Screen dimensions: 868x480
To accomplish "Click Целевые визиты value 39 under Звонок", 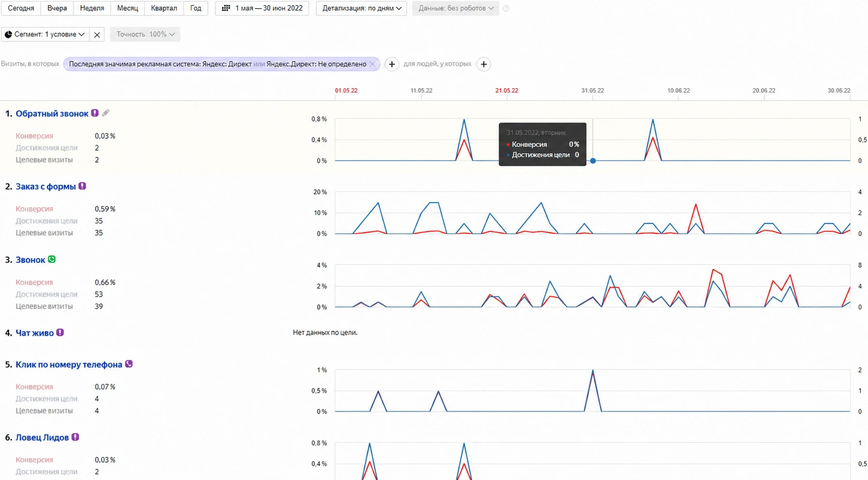I will [x=99, y=306].
